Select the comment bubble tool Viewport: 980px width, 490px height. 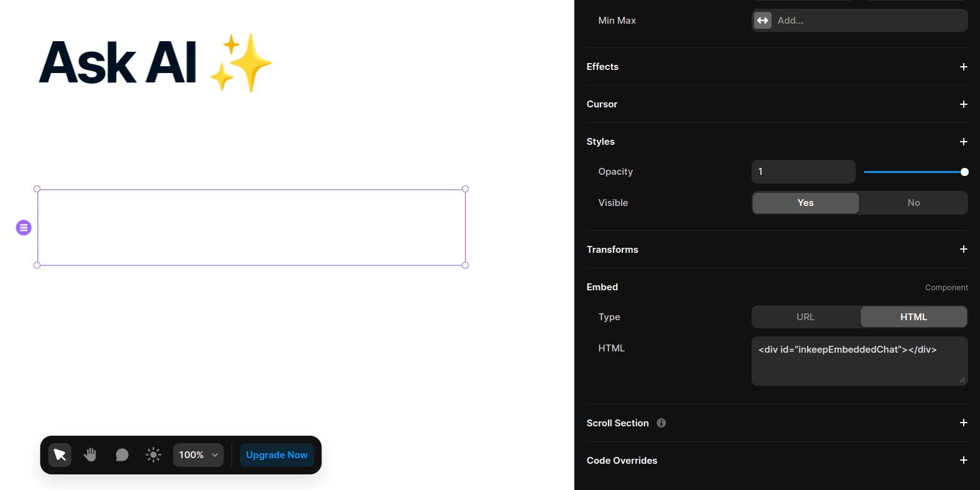point(122,455)
